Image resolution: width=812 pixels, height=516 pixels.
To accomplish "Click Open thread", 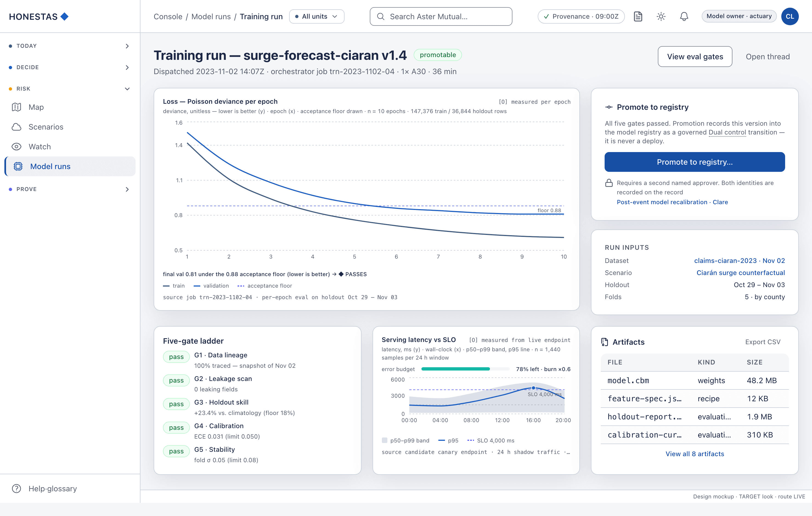I will pos(768,56).
